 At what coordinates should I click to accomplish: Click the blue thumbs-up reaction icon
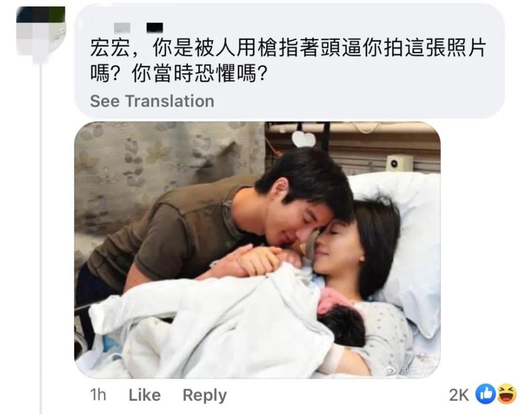pos(486,394)
